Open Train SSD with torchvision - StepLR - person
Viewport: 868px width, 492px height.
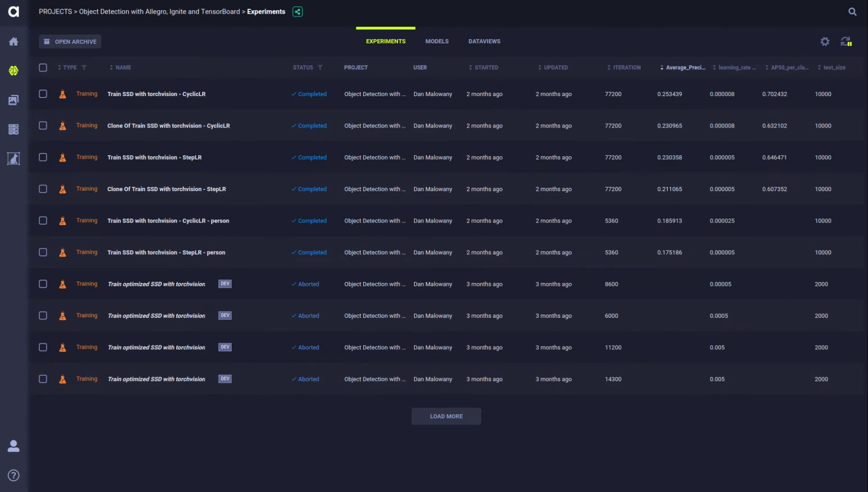[x=166, y=253]
